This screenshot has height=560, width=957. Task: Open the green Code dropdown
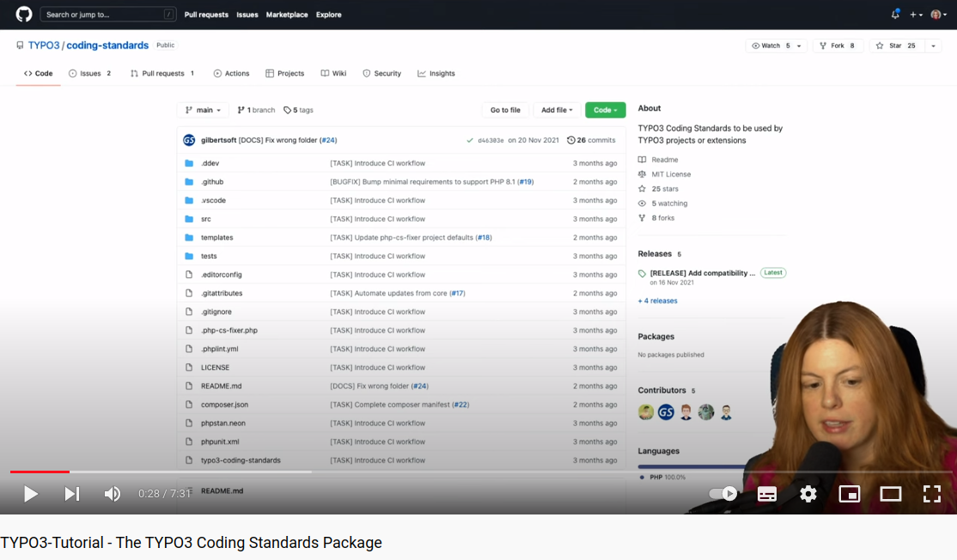[605, 110]
